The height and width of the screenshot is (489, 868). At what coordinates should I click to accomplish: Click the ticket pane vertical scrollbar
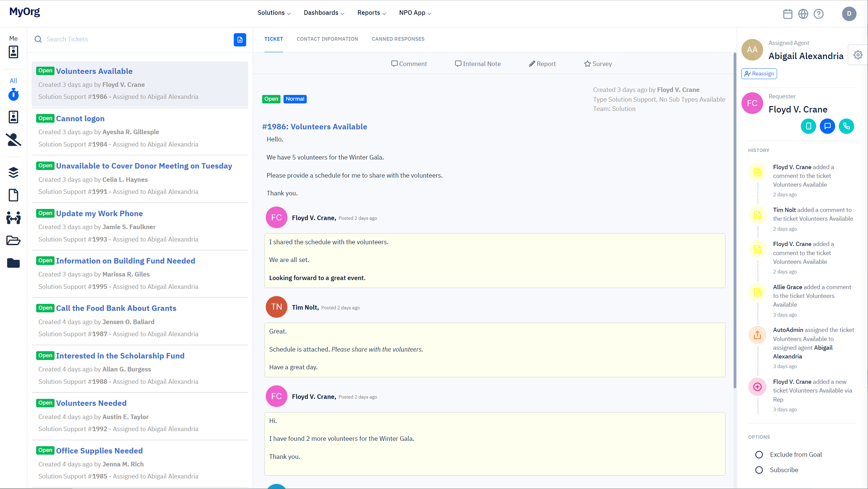point(735,221)
